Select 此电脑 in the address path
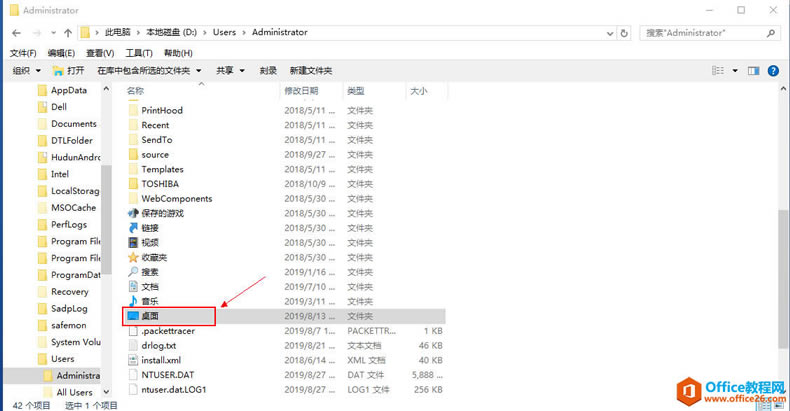This screenshot has width=790, height=411. pos(117,32)
